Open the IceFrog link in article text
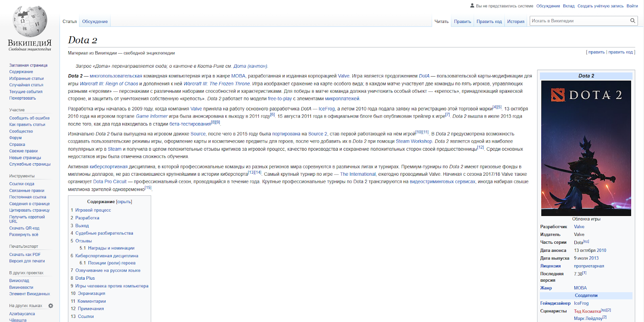Viewport: 644px width, 322px height. pos(327,109)
